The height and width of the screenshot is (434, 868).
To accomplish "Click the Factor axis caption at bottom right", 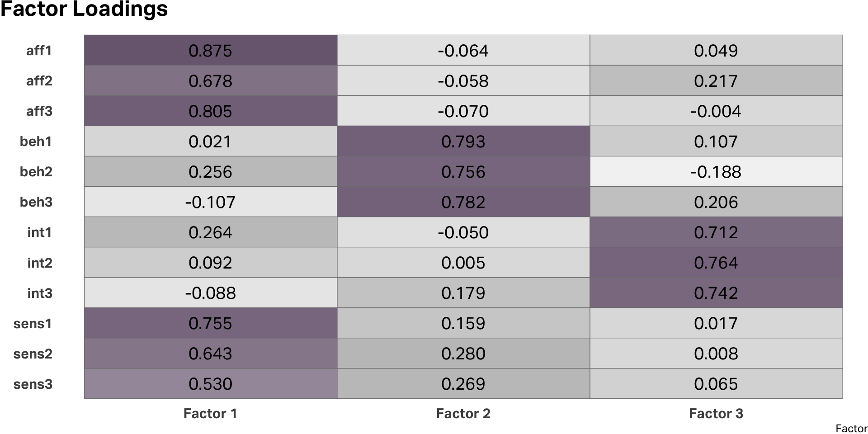I will (x=851, y=428).
